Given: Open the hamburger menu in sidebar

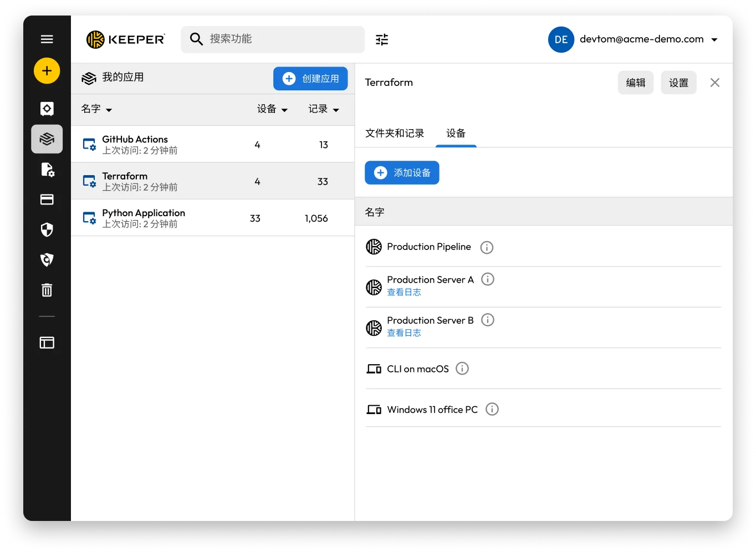Looking at the screenshot, I should tap(47, 39).
